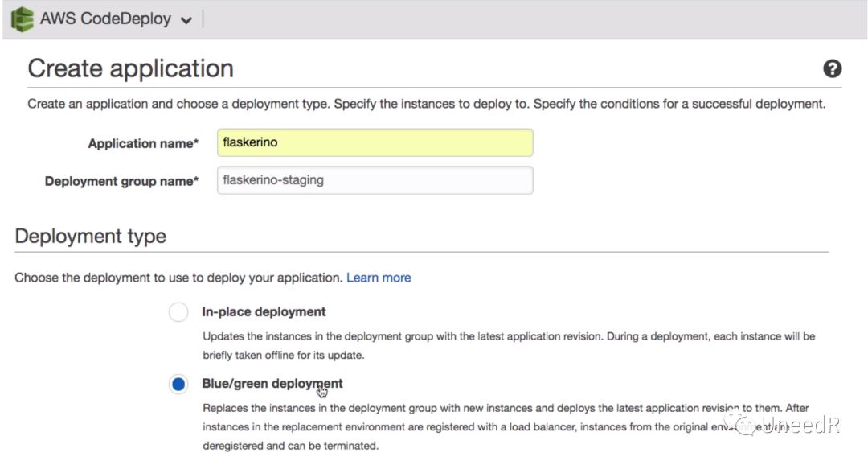
Task: Click the Deployment group name* field label
Action: (122, 181)
